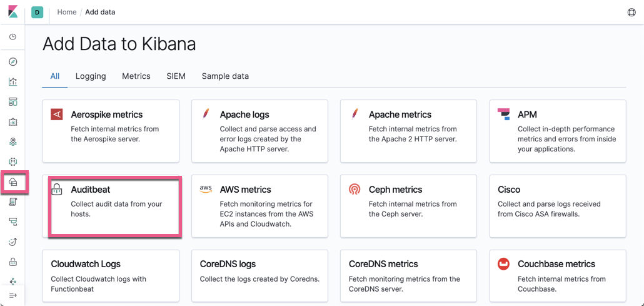This screenshot has width=644, height=306.
Task: Expand the side navigation menu
Action: pyautogui.click(x=13, y=295)
